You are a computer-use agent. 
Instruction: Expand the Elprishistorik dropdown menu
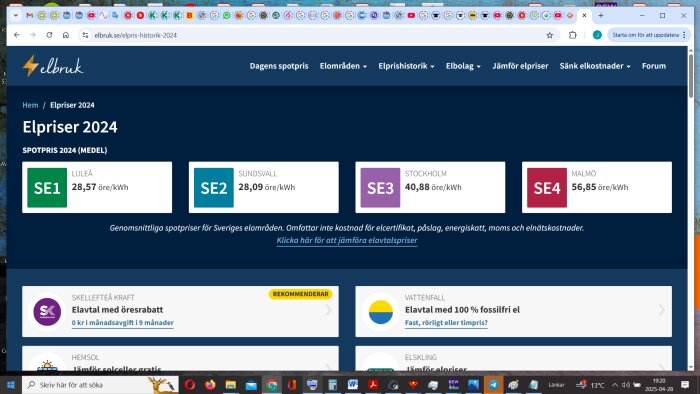pyautogui.click(x=406, y=66)
